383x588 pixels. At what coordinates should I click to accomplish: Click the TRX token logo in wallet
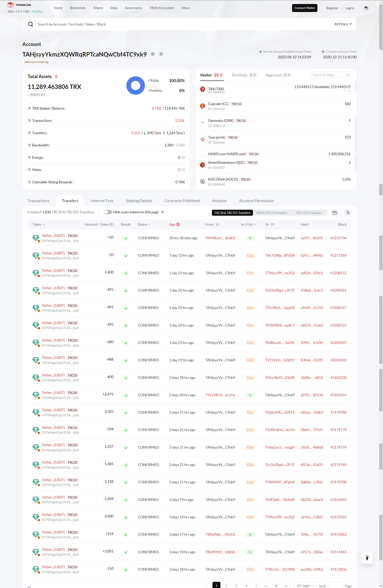(203, 89)
